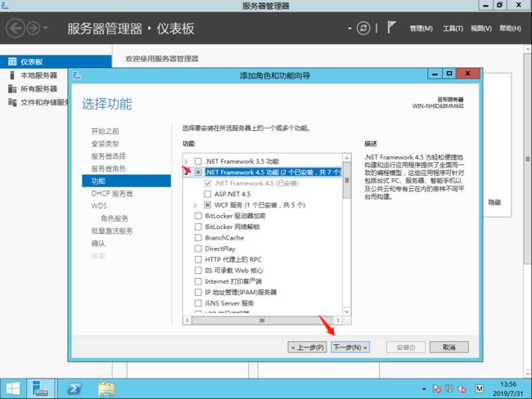Expand the WCF 服务 tree node
532x399 pixels.
pos(196,205)
